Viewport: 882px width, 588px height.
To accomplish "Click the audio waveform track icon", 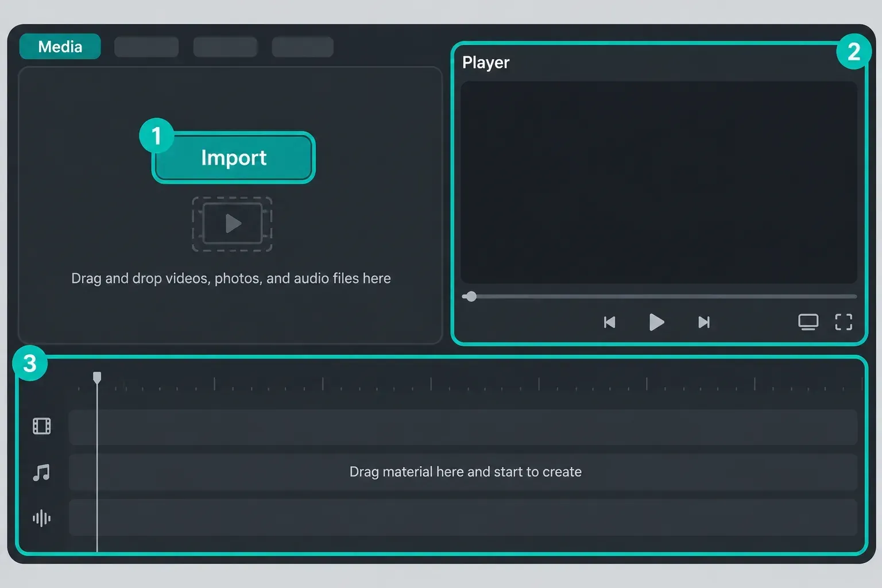I will point(42,519).
